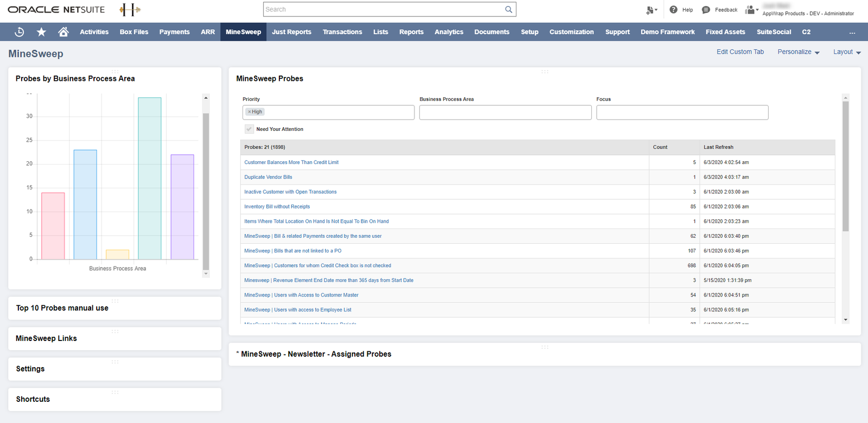
Task: Open Customer Balances More Than Credit Limit probe
Action: click(x=291, y=162)
